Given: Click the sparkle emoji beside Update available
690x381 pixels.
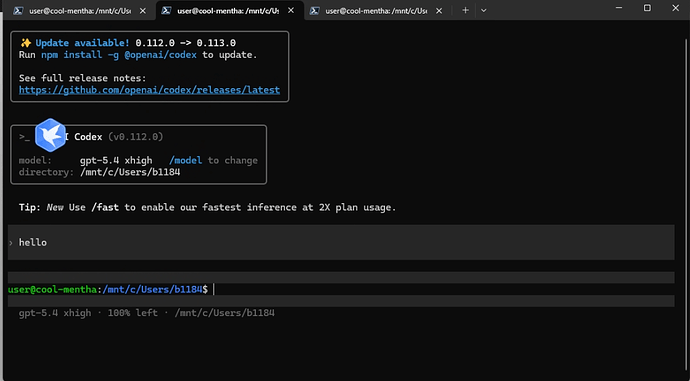Looking at the screenshot, I should pyautogui.click(x=26, y=43).
